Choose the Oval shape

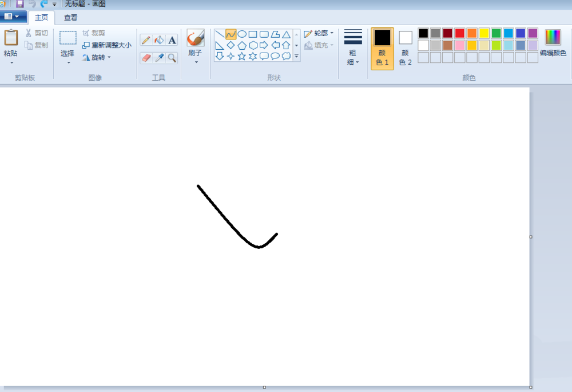(242, 34)
